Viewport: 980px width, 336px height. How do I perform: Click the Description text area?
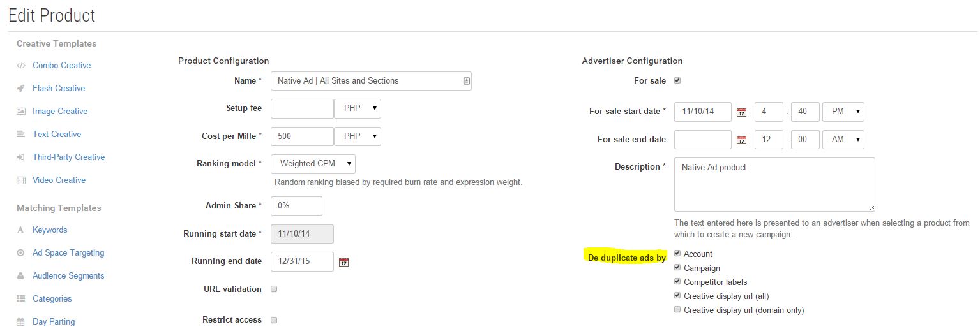click(x=774, y=184)
